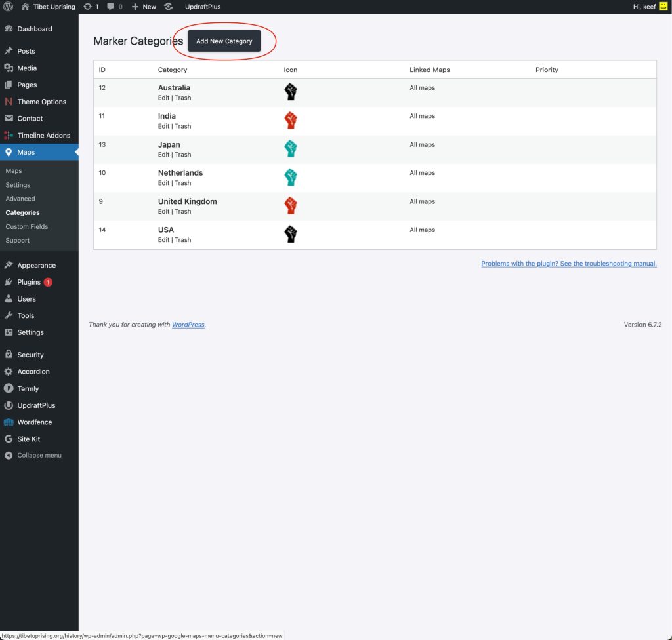Open the Categories submenu item
Viewport: 672px width, 640px height.
(22, 212)
